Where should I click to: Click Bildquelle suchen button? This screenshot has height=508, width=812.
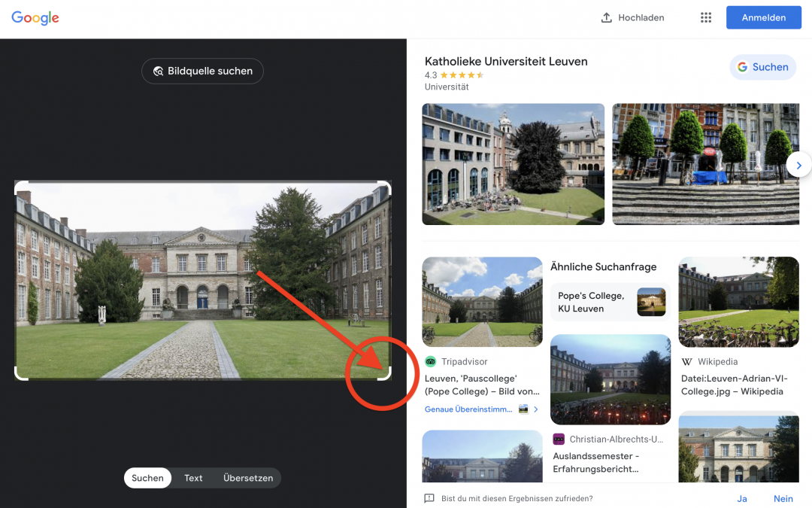[x=202, y=71]
